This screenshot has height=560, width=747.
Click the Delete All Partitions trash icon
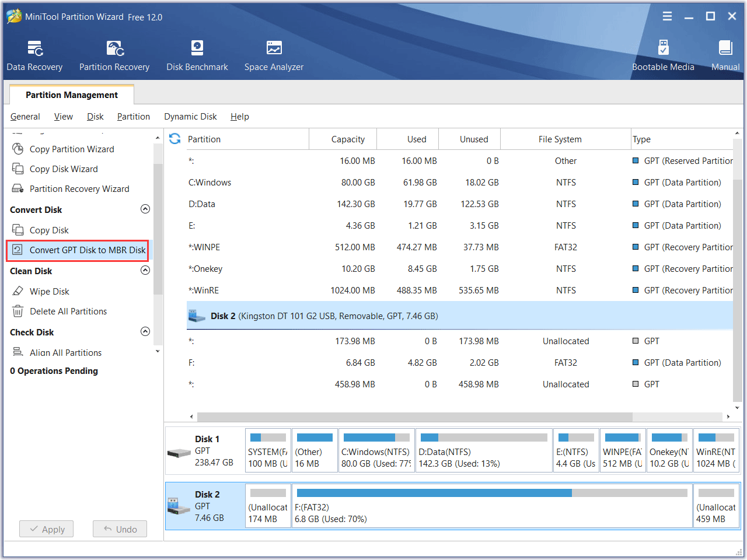[18, 311]
